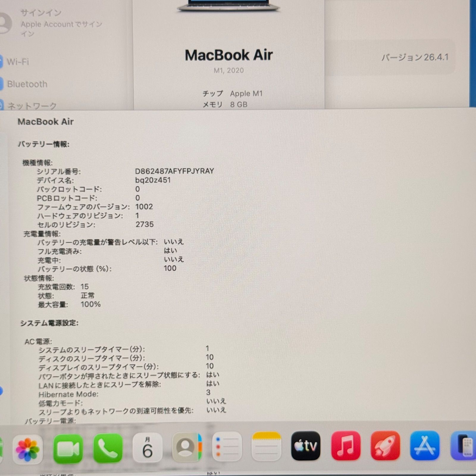Viewport: 476px width, 476px height.
Task: Click cycle count value 15
Action: click(84, 286)
